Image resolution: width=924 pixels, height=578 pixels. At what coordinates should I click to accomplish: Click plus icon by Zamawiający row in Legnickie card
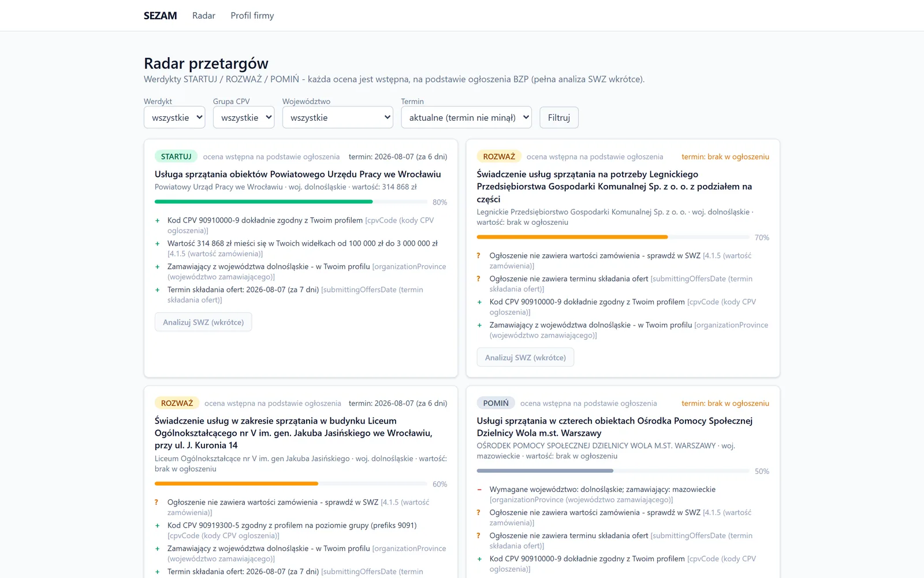tap(479, 325)
